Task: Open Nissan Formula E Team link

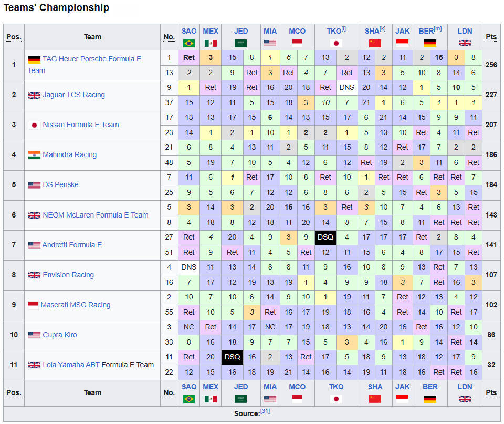Action: [x=81, y=125]
